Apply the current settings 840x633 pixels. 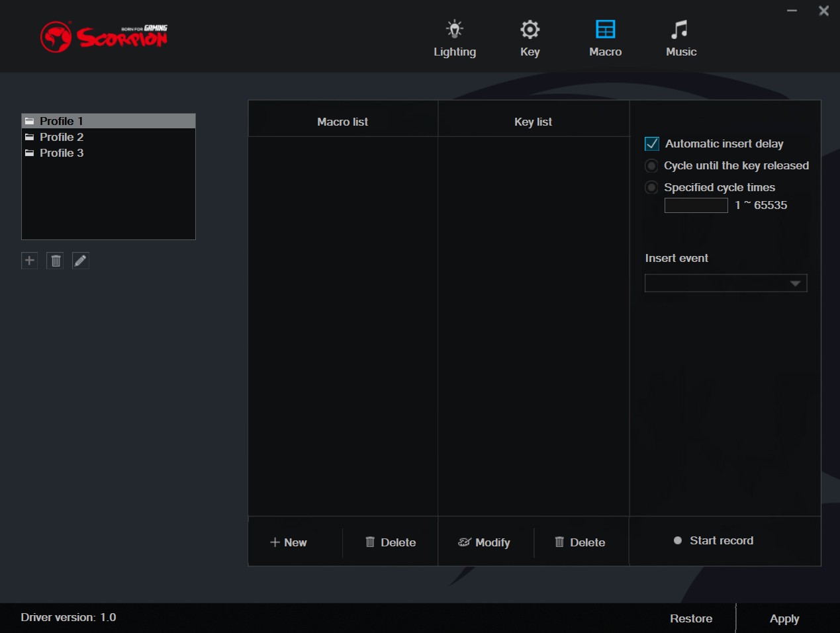784,618
